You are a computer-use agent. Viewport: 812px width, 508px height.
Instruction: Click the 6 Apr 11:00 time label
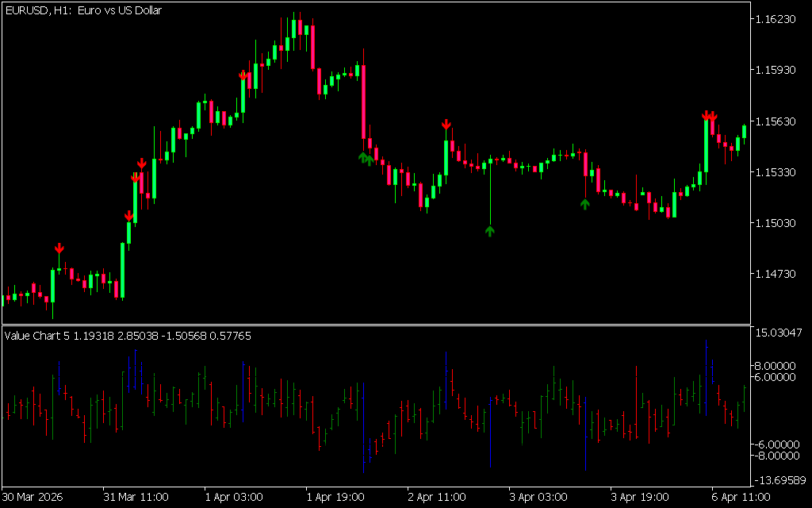tap(741, 497)
